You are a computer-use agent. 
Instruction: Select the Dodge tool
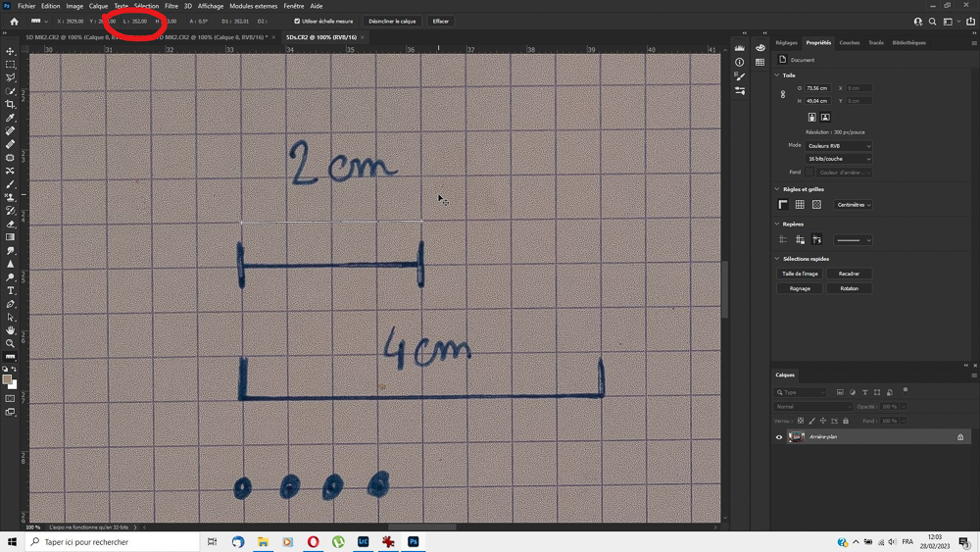coord(10,276)
